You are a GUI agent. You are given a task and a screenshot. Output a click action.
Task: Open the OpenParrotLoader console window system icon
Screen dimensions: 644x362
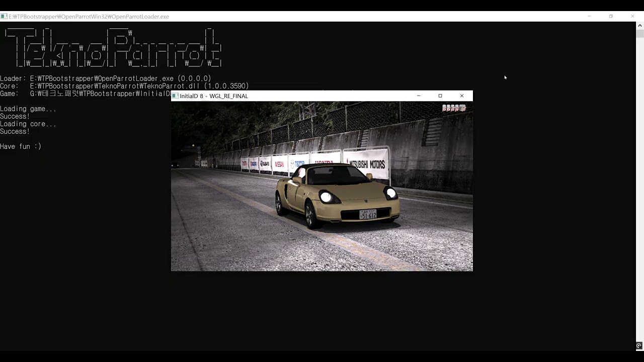(4, 17)
